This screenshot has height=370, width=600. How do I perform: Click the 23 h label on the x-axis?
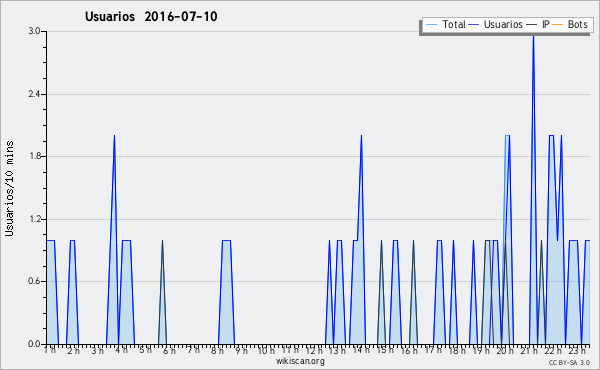577,350
